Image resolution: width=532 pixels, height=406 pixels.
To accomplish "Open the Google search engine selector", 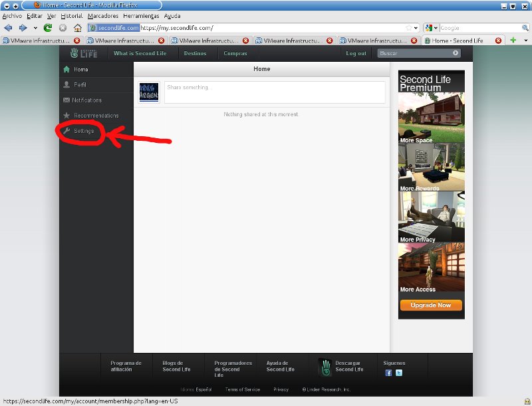I will 432,28.
